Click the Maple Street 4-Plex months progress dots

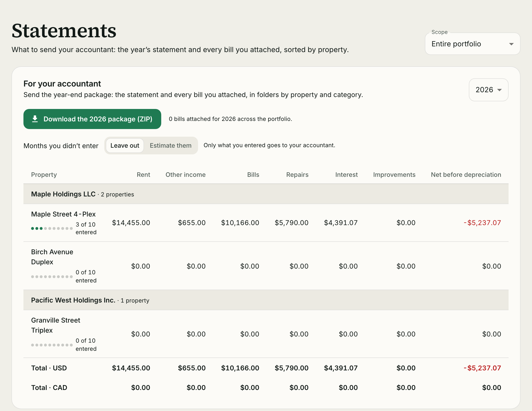coord(52,228)
